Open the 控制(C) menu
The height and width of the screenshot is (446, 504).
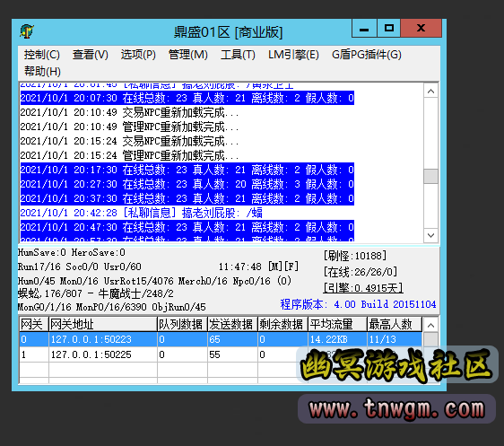42,55
